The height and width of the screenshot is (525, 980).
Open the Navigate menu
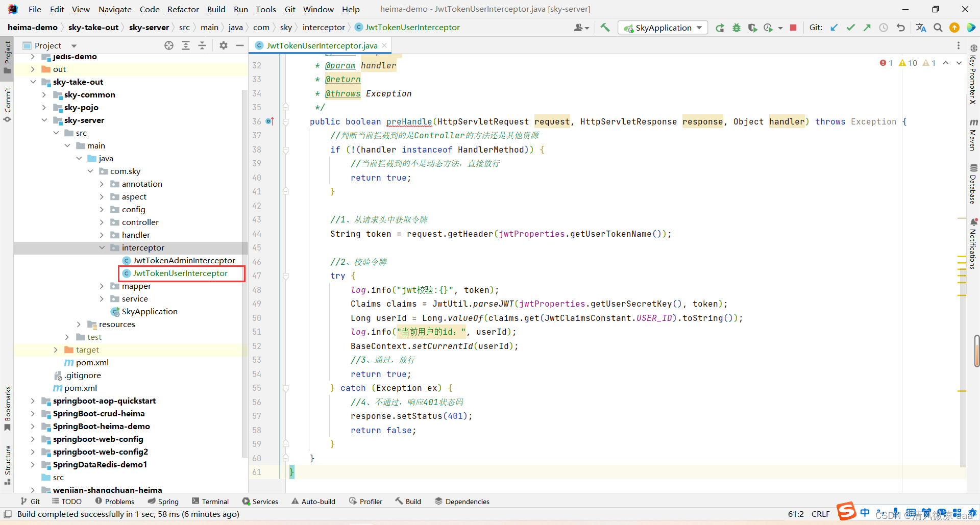pos(115,9)
